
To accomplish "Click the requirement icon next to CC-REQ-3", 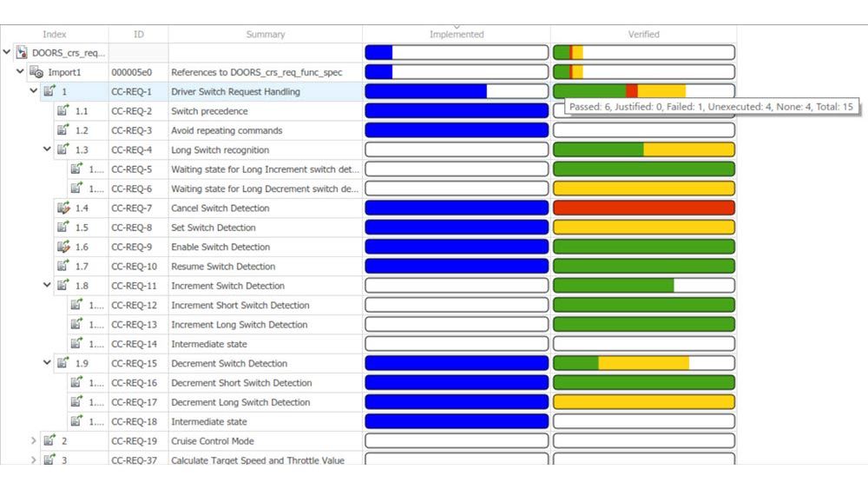I will click(x=62, y=130).
